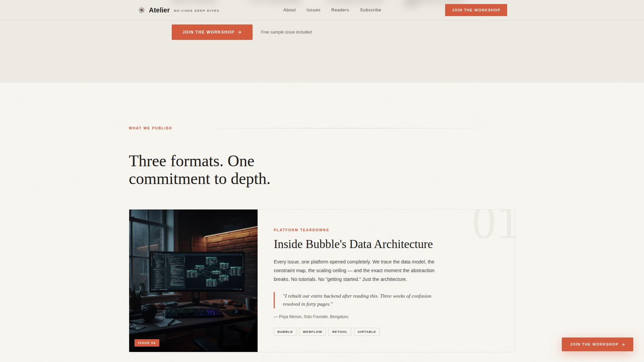Image resolution: width=644 pixels, height=362 pixels.
Task: Click hero Join the Workshop button with arrow
Action: pyautogui.click(x=212, y=32)
